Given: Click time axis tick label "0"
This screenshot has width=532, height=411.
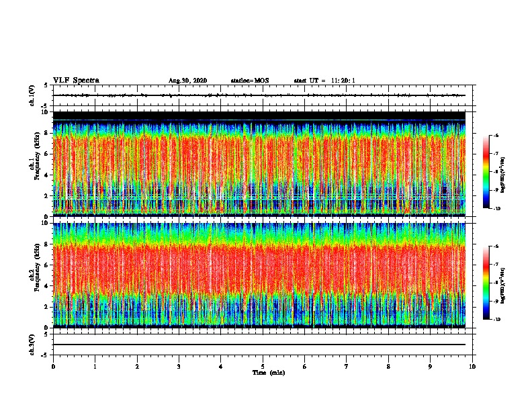Looking at the screenshot, I should click(x=53, y=367).
